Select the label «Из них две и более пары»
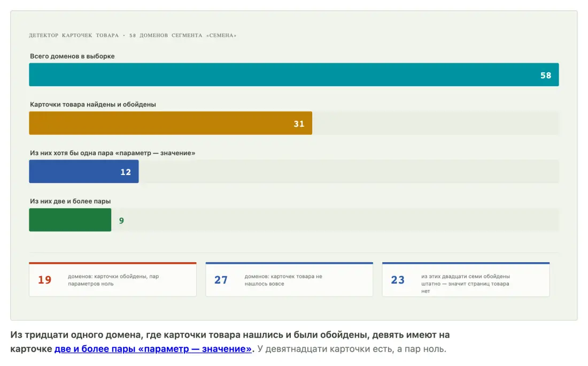 point(70,201)
